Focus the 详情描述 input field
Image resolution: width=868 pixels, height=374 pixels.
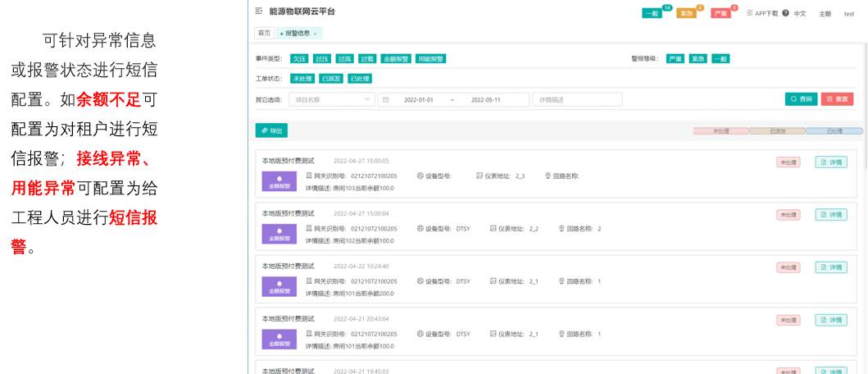click(x=577, y=100)
